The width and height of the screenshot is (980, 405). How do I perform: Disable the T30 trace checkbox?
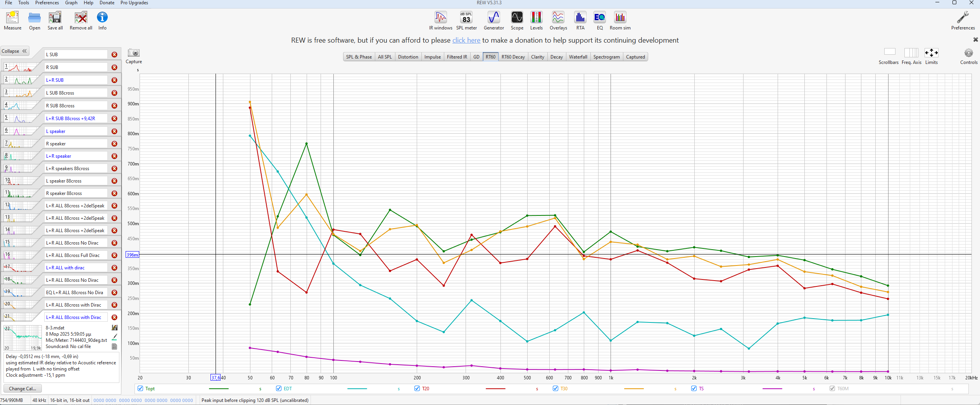click(x=556, y=388)
